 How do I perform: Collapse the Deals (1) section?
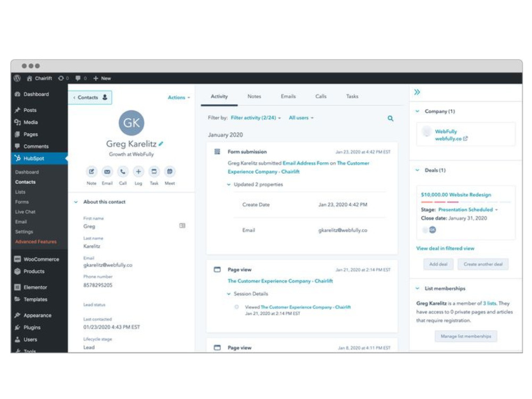[x=417, y=170]
